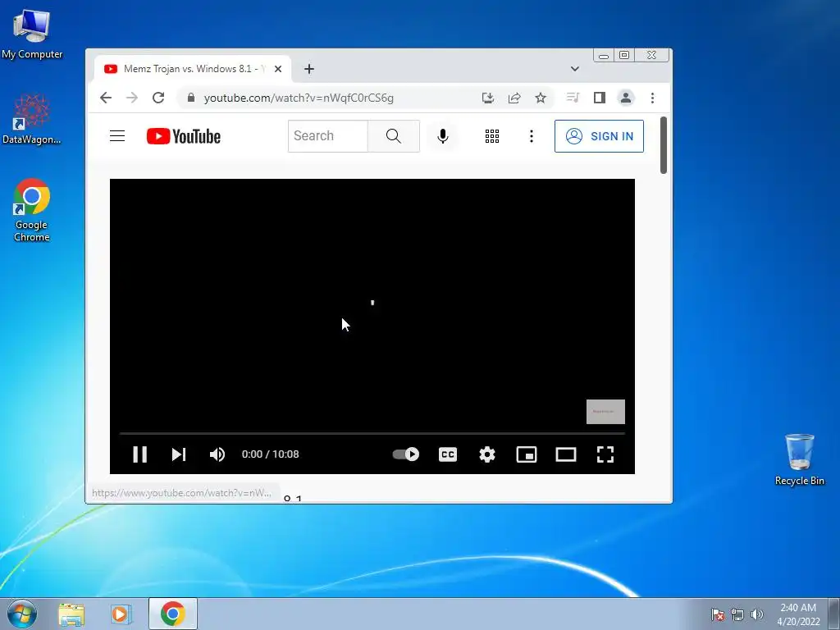Open the Windows Start menu
840x630 pixels.
click(x=22, y=614)
